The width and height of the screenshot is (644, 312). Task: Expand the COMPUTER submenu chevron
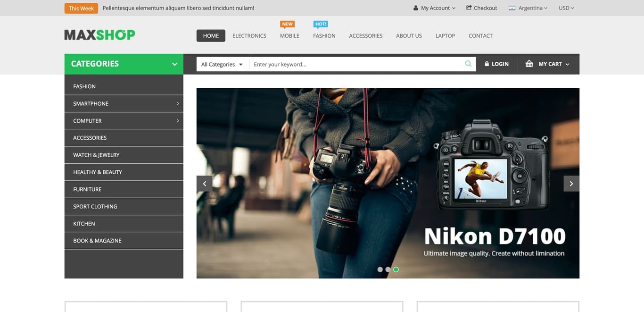tap(178, 120)
